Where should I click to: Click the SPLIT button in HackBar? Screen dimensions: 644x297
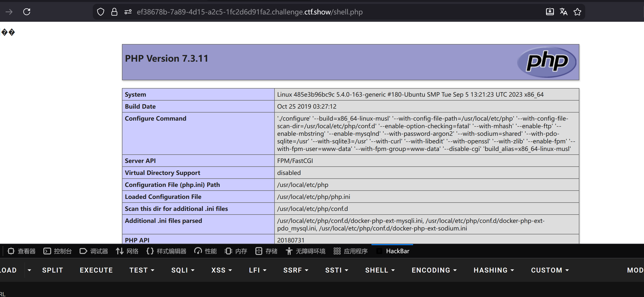click(x=52, y=270)
